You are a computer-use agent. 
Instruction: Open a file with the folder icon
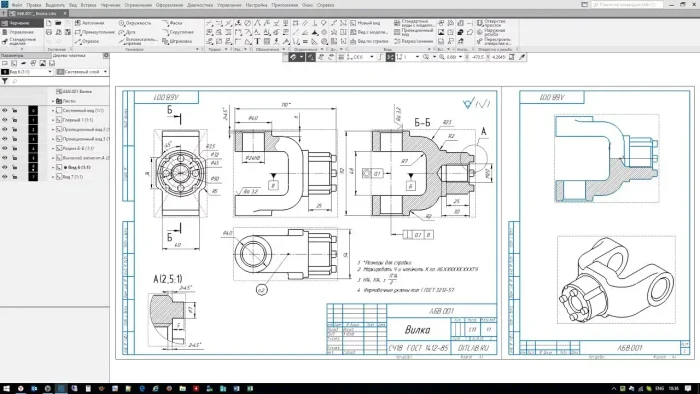click(58, 23)
